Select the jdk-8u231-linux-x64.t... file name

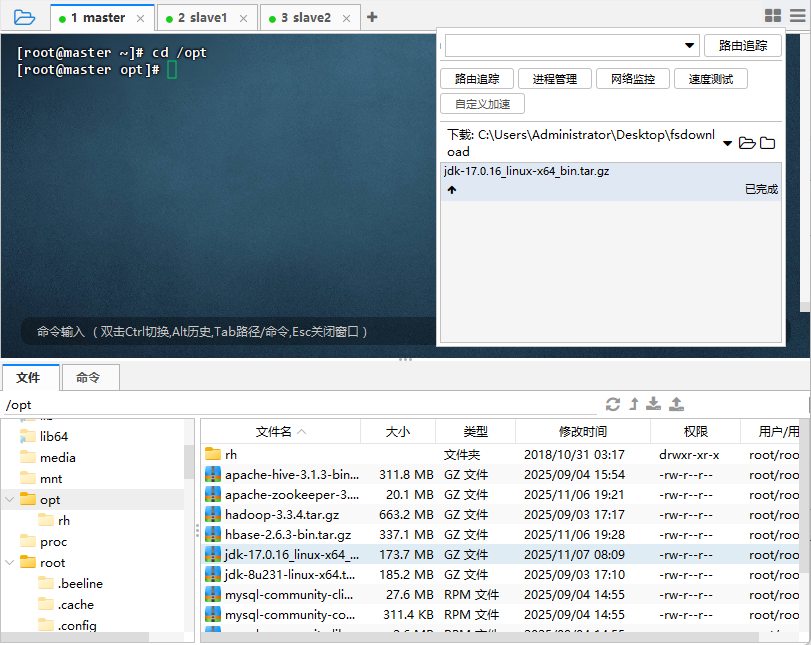(290, 575)
